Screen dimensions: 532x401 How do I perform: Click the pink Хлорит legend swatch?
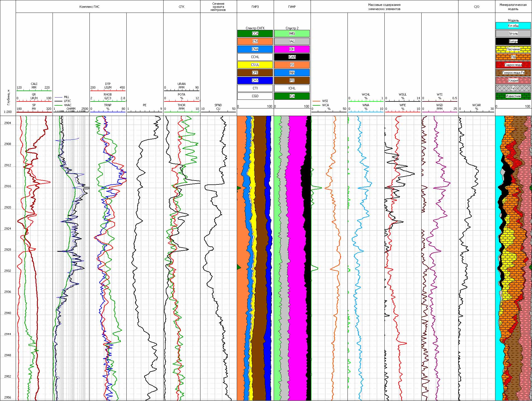[513, 80]
